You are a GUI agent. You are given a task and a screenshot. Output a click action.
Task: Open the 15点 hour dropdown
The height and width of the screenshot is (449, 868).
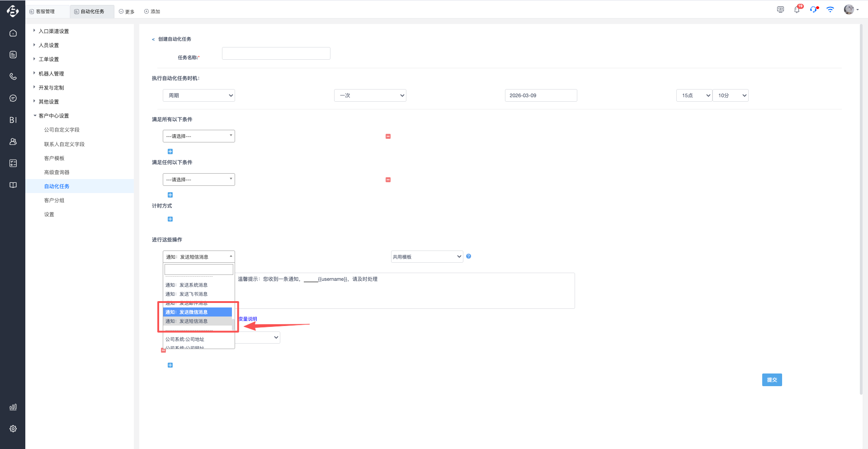coord(694,95)
